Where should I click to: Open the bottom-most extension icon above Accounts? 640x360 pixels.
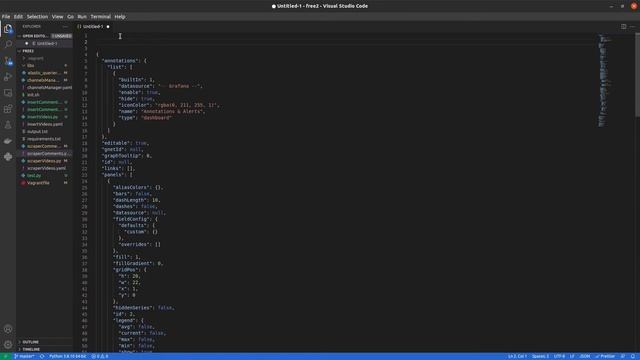point(8,157)
